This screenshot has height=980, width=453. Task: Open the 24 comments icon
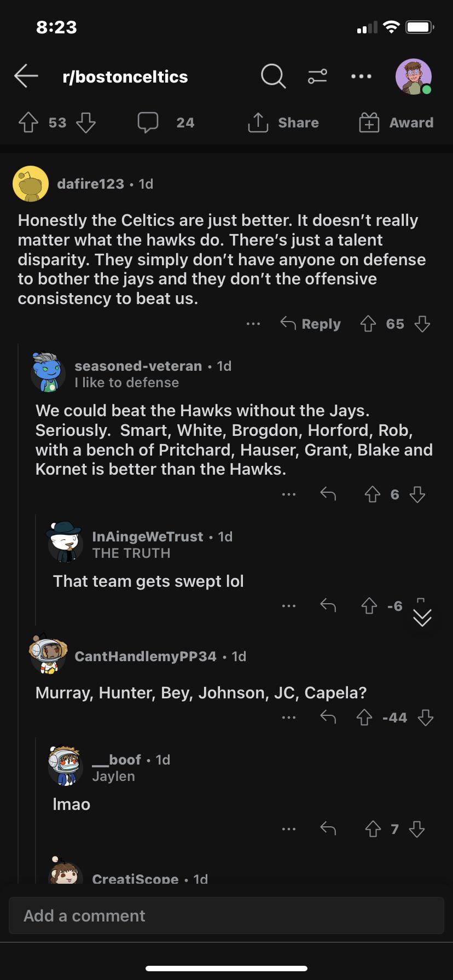(148, 122)
